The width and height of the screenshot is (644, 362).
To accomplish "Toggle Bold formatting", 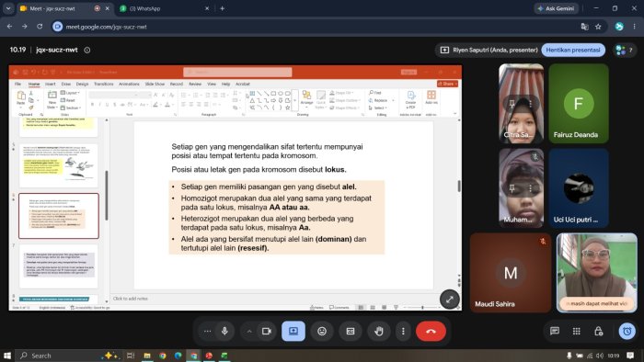I will [92, 105].
